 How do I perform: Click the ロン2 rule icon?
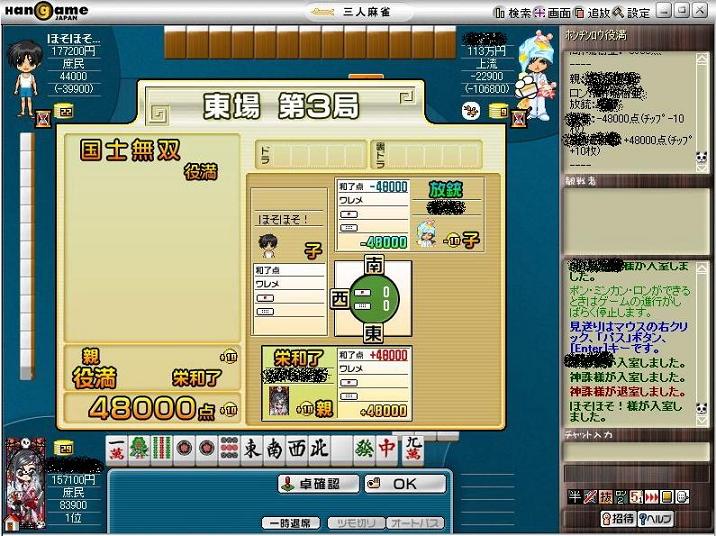(x=620, y=497)
